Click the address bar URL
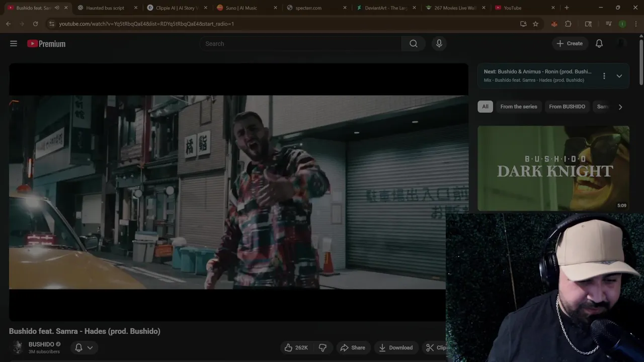 tap(146, 24)
